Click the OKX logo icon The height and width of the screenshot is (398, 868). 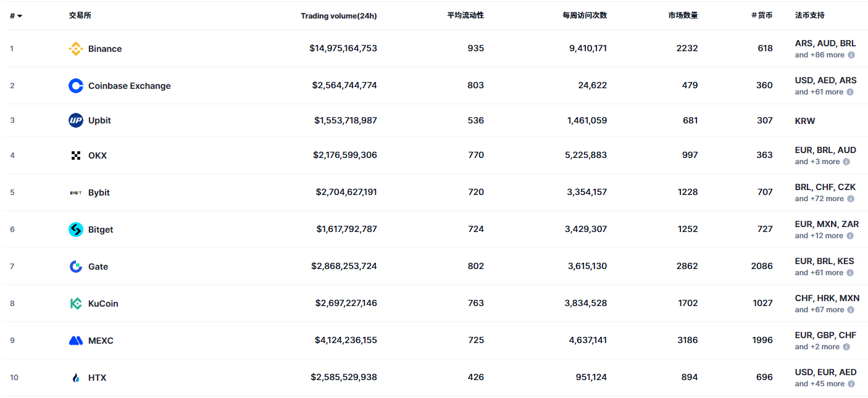(x=76, y=155)
